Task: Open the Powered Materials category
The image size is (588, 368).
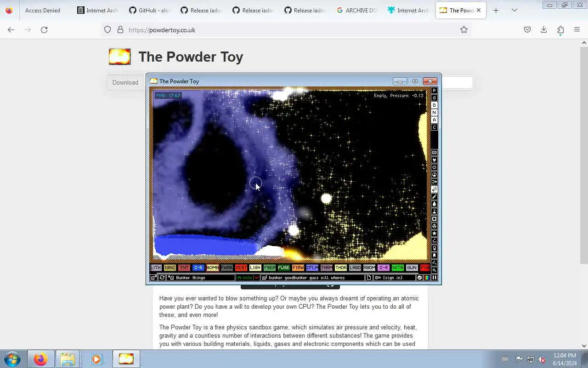Action: click(x=434, y=167)
